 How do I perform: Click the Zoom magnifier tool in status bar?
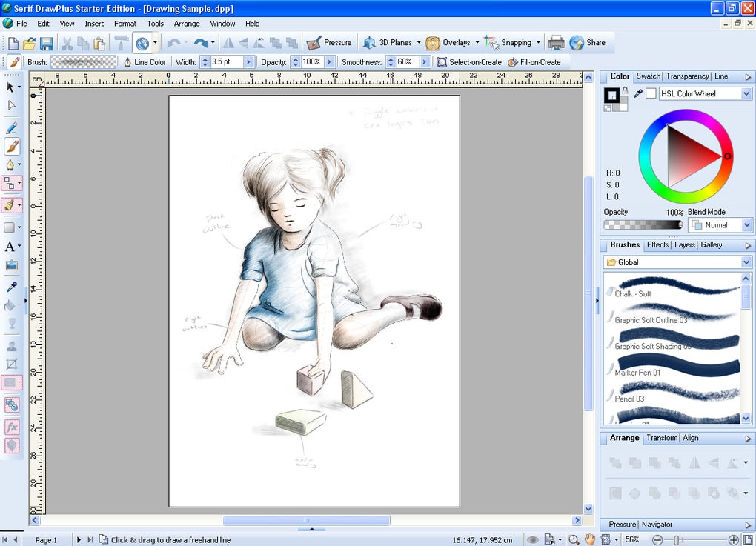(574, 540)
